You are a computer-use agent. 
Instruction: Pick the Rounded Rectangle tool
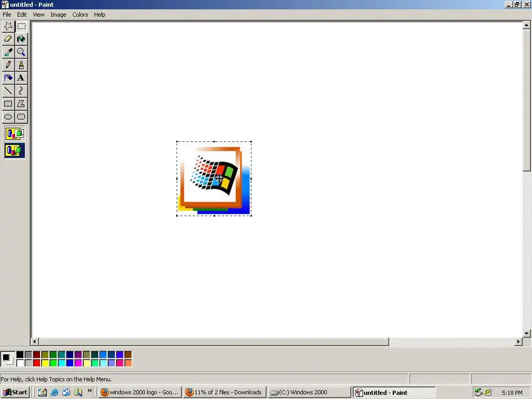pos(21,117)
